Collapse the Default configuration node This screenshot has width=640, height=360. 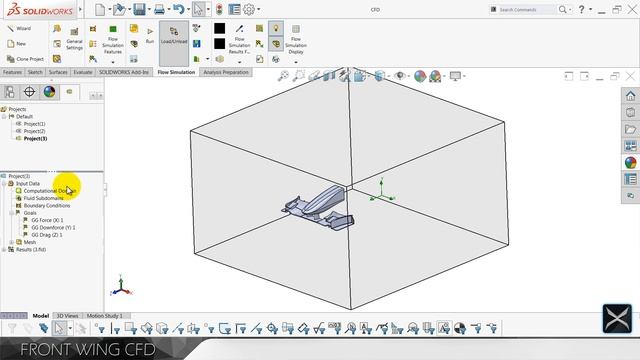[x=4, y=117]
